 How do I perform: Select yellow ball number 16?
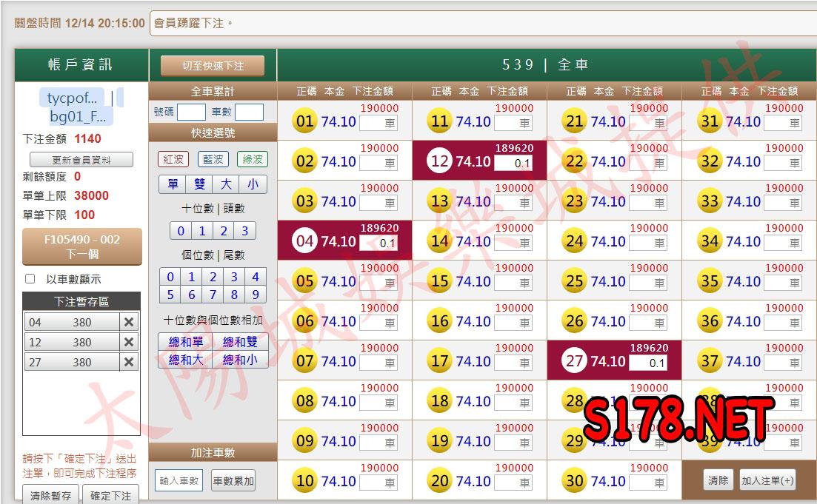click(440, 321)
